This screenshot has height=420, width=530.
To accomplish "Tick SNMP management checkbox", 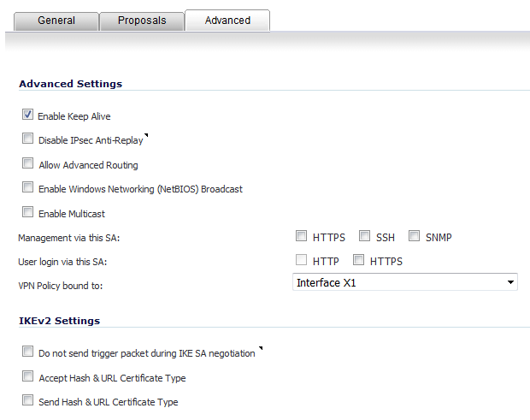I will point(414,236).
